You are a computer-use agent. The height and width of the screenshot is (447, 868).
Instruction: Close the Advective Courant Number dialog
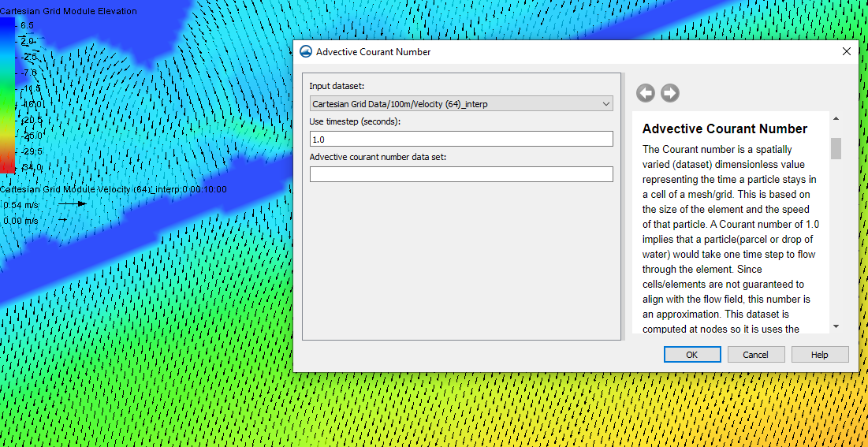coord(847,51)
